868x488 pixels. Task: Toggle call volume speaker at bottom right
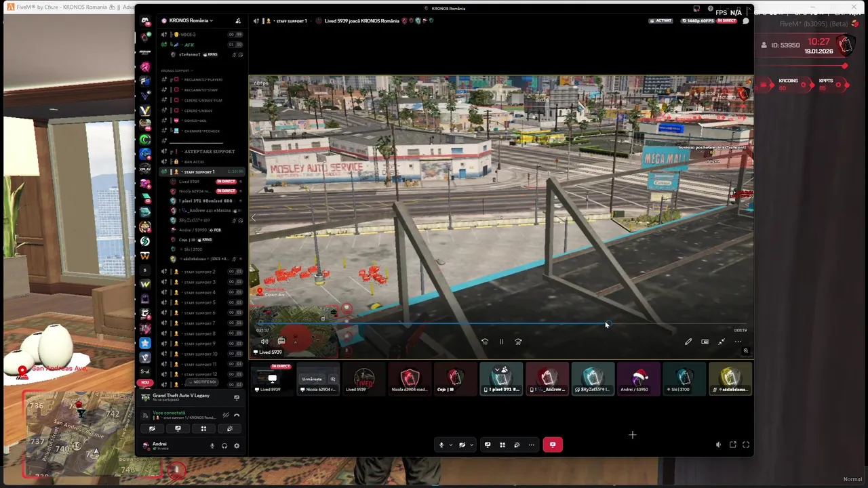point(718,445)
